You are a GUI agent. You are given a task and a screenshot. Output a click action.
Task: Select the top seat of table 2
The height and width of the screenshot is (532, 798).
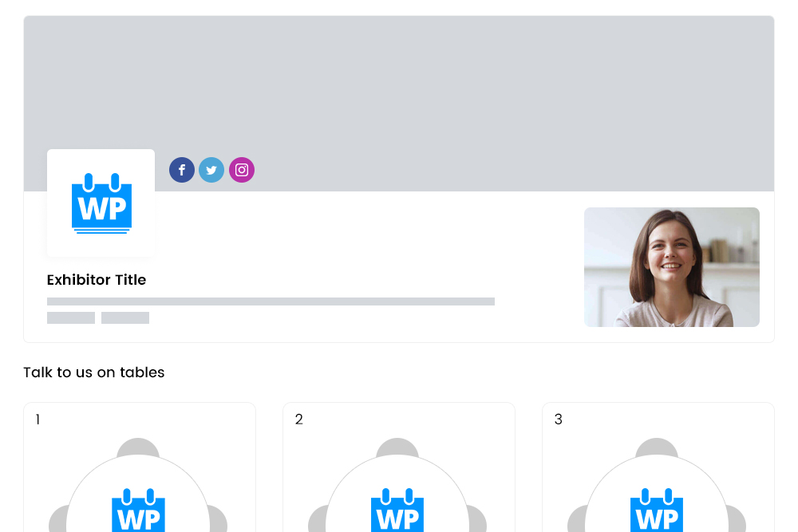point(397,446)
